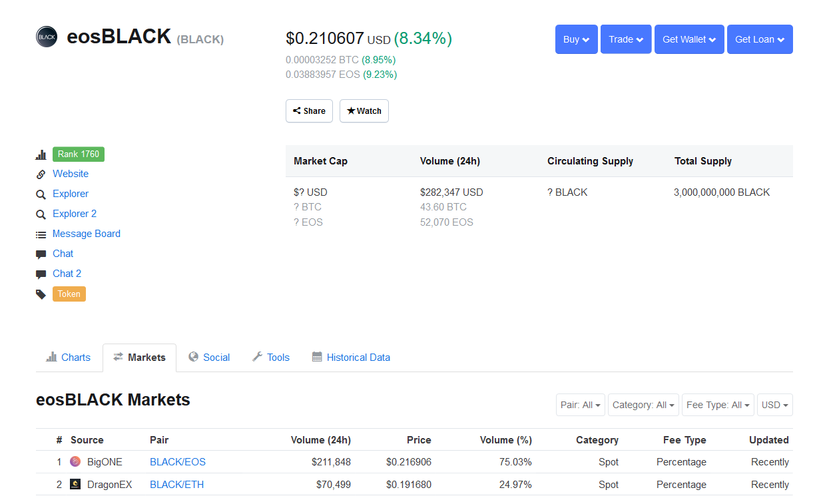Click the Fee Type column header
This screenshot has height=504, width=821.
tap(684, 440)
